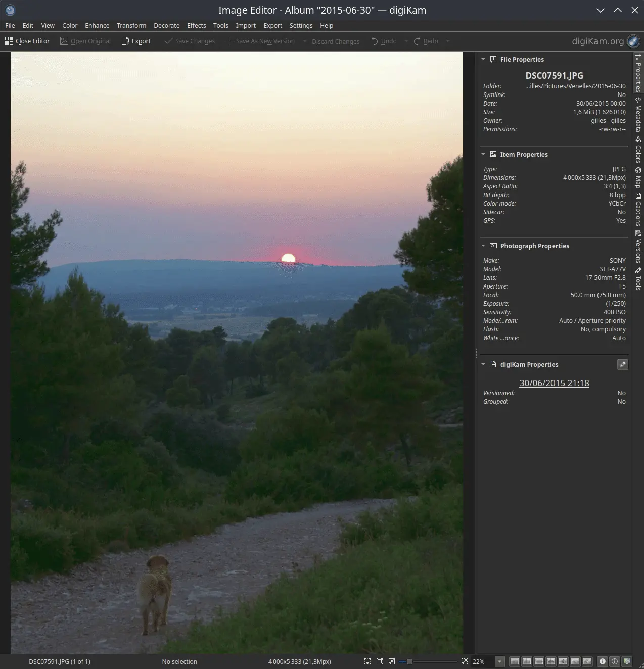The image size is (644, 669).
Task: Click the pencil edit icon in digiKam Properties
Action: click(623, 364)
